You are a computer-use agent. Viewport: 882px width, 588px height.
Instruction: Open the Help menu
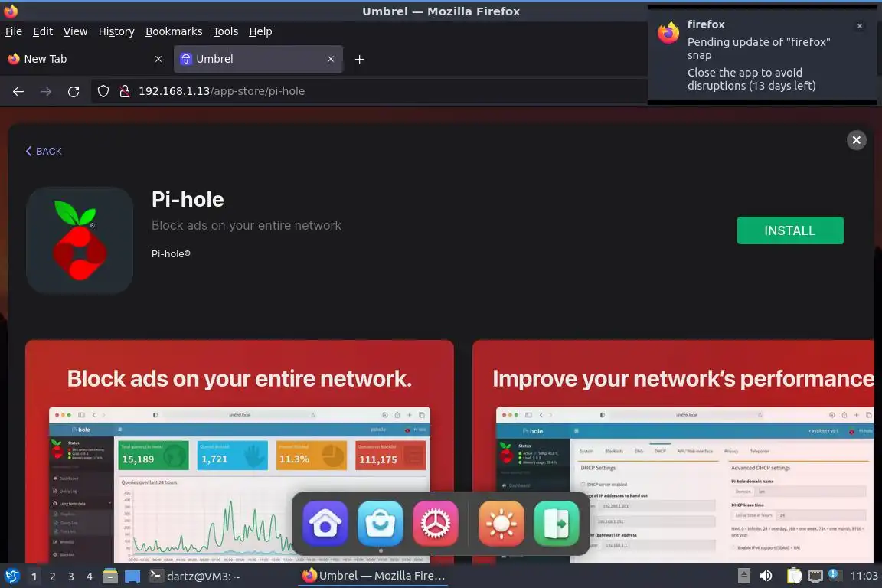click(260, 31)
